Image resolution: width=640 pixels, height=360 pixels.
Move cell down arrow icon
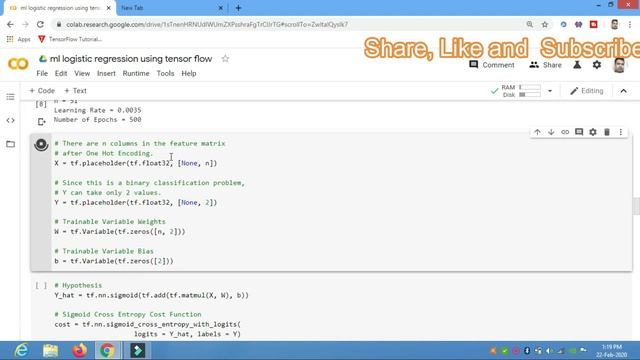[x=551, y=132]
